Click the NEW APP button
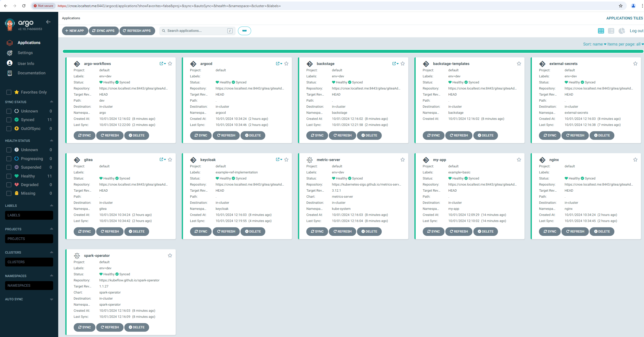 tap(75, 31)
